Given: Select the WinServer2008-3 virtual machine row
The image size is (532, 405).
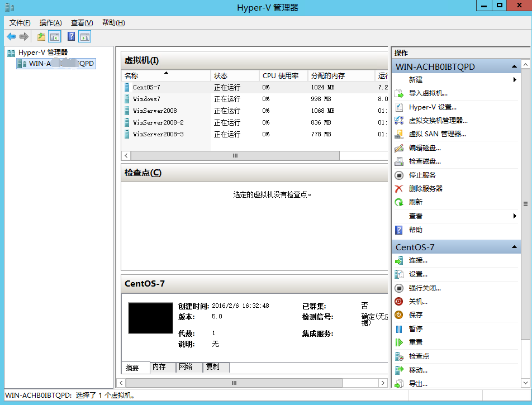Looking at the screenshot, I should tap(254, 134).
